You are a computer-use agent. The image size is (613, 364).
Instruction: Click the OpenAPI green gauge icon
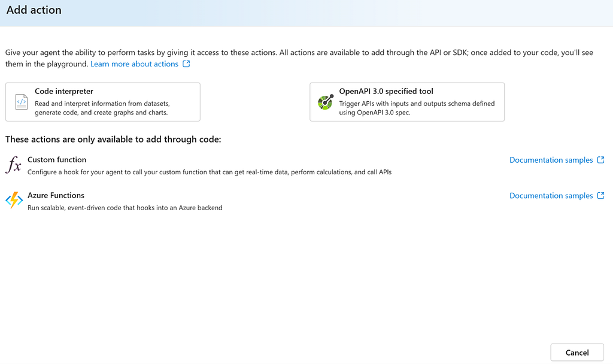(325, 102)
